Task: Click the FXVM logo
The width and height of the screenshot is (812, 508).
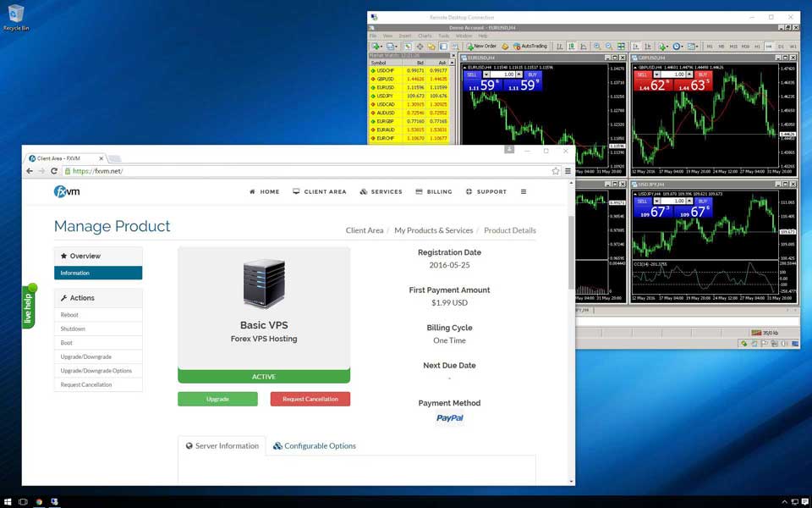Action: 67,191
